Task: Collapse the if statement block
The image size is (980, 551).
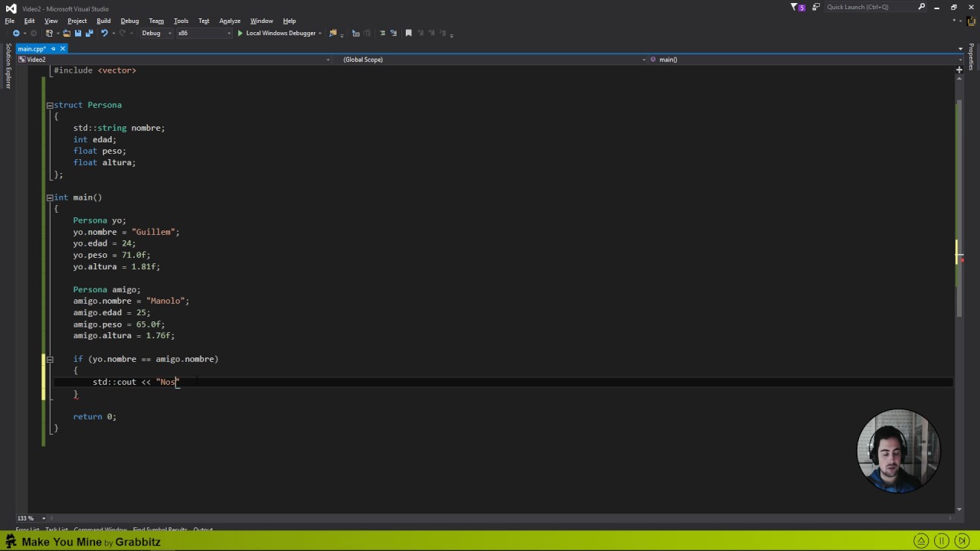Action: point(50,359)
